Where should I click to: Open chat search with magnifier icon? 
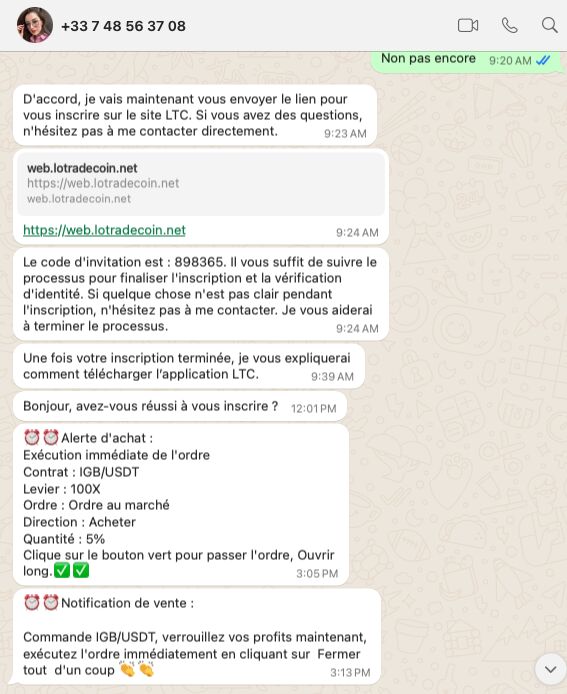click(549, 25)
